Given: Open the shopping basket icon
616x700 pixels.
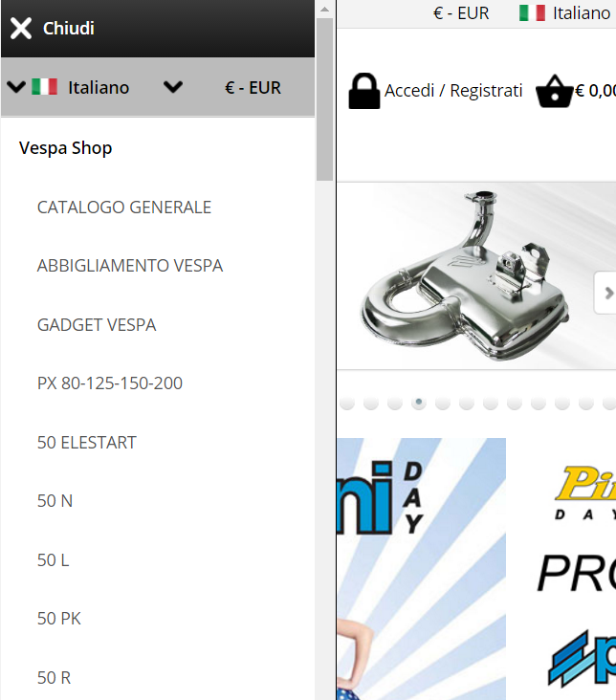Looking at the screenshot, I should click(x=554, y=91).
